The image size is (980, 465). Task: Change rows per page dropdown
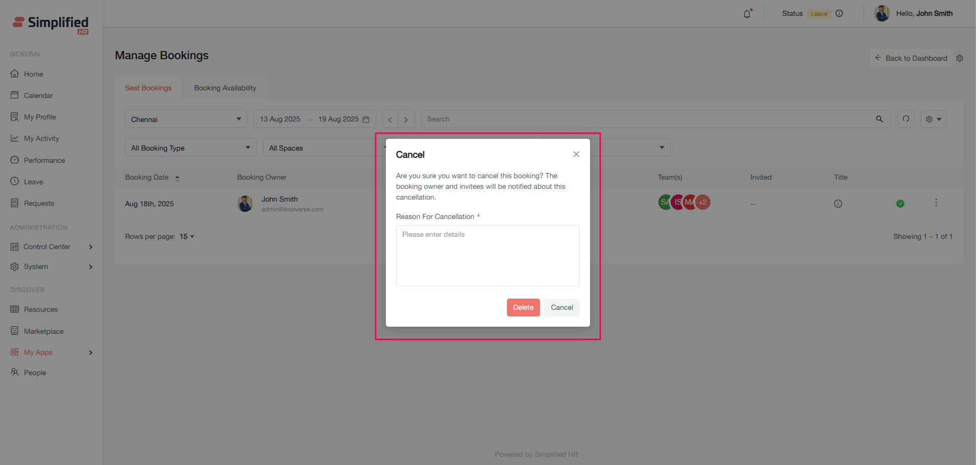click(x=187, y=236)
